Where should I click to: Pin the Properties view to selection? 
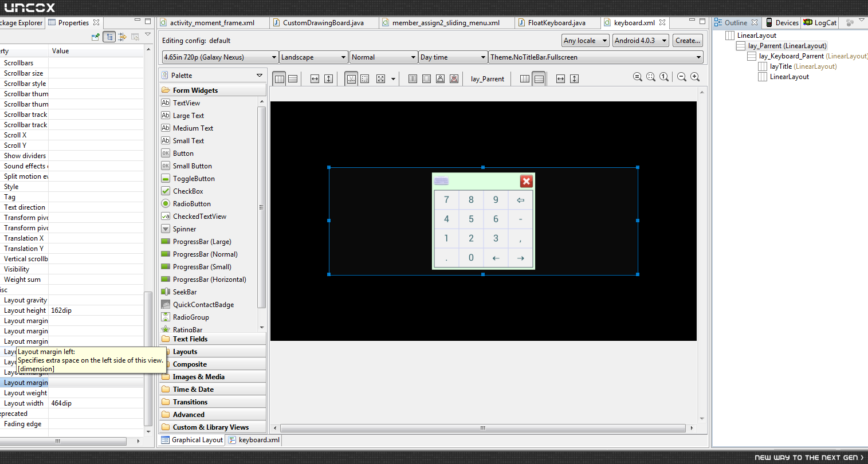point(96,37)
